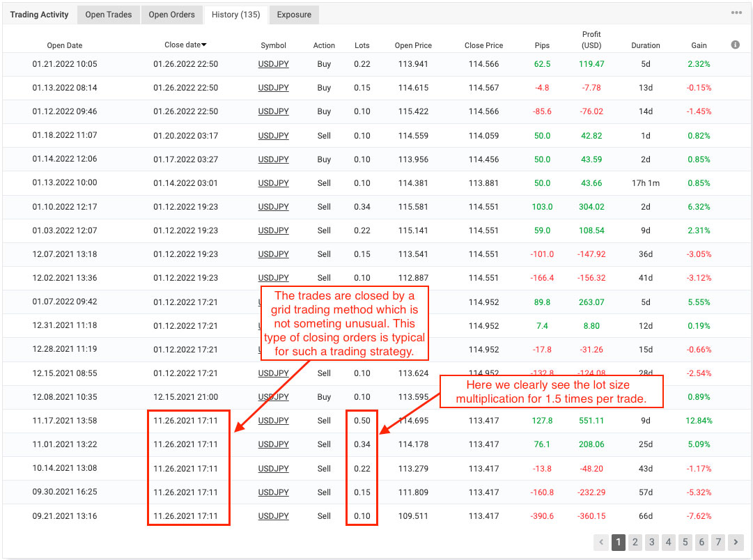Viewport: 753px width, 560px height.
Task: Open USDJPY link in 01.14.2022 12:06 row
Action: [x=273, y=159]
